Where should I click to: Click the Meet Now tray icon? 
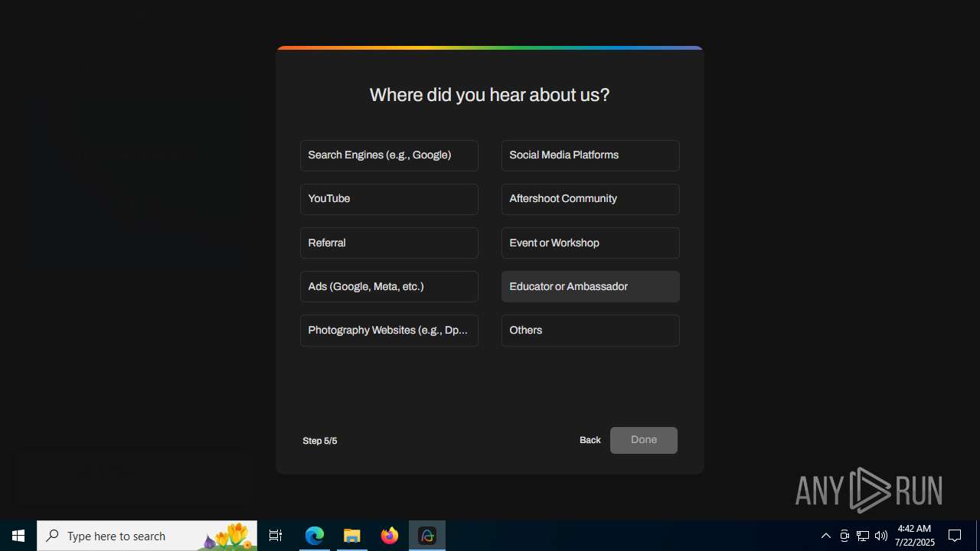(844, 536)
